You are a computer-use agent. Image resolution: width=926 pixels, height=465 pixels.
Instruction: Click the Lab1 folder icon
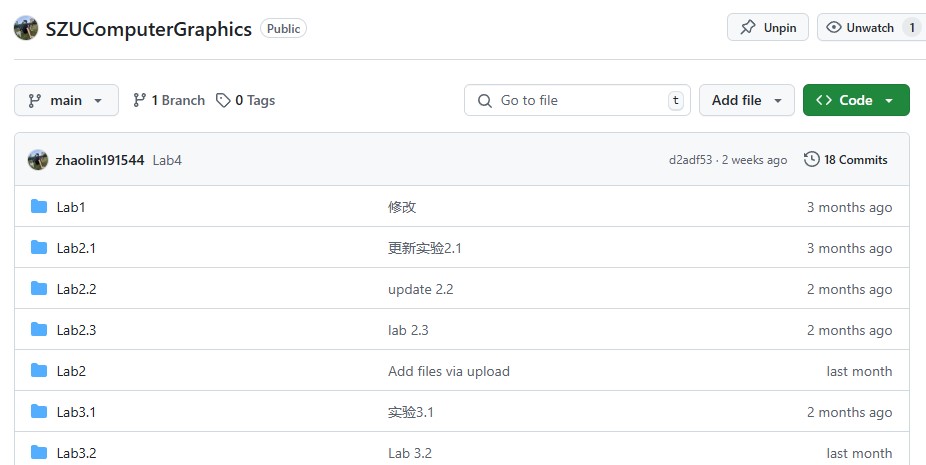(39, 207)
